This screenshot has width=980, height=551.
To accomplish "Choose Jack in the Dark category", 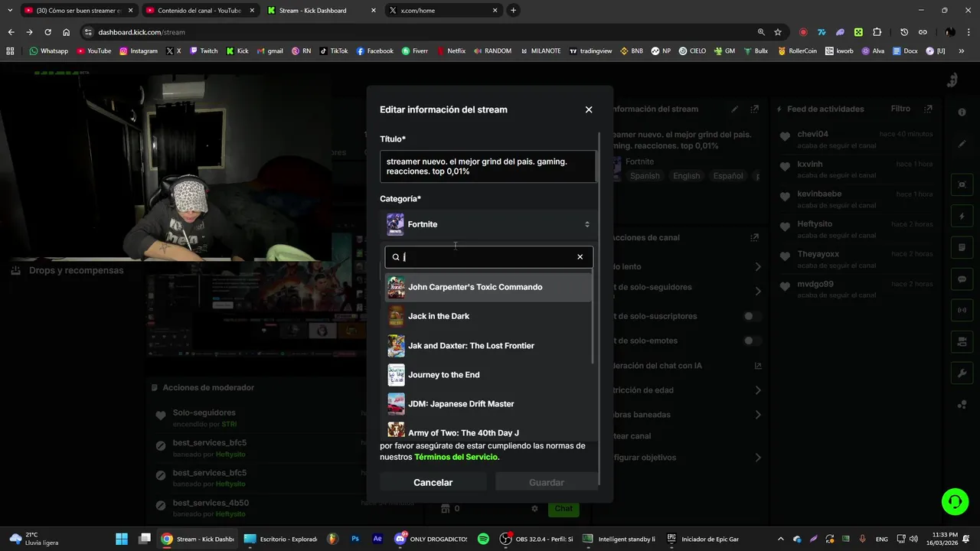I will pyautogui.click(x=488, y=316).
